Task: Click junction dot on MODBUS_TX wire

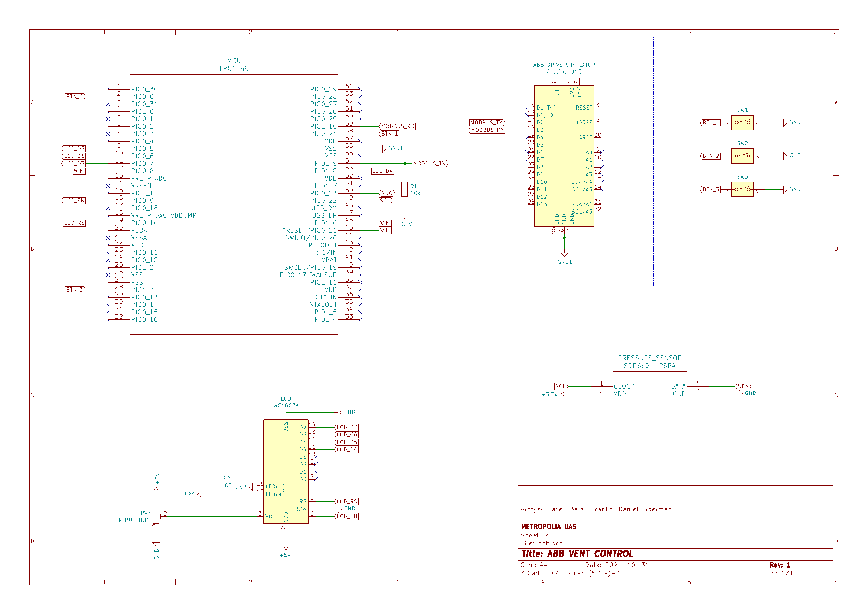Action: 405,163
